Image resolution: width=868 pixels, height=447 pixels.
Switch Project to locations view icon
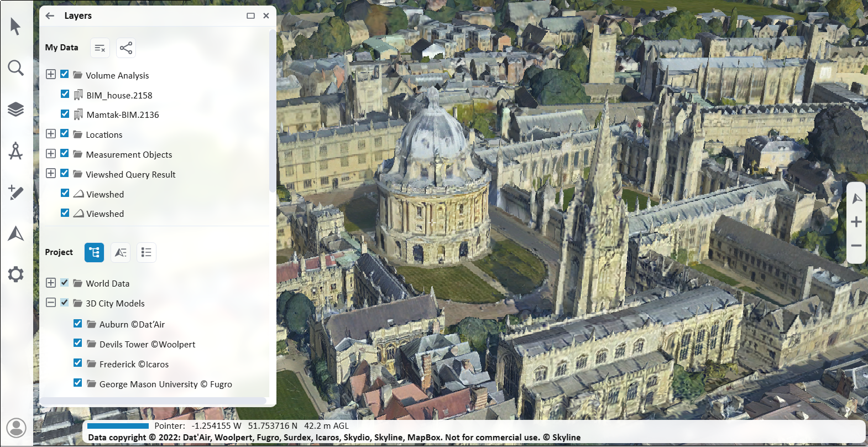coord(121,252)
